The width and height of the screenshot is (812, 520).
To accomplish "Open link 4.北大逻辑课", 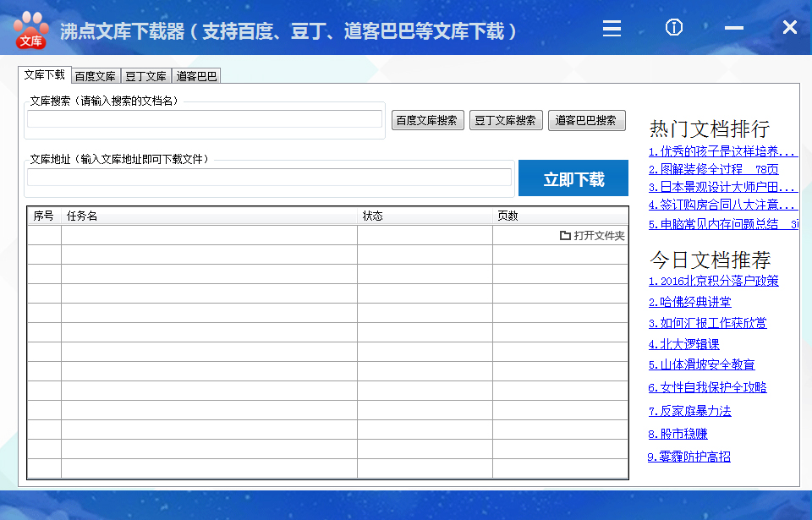I will pyautogui.click(x=683, y=344).
